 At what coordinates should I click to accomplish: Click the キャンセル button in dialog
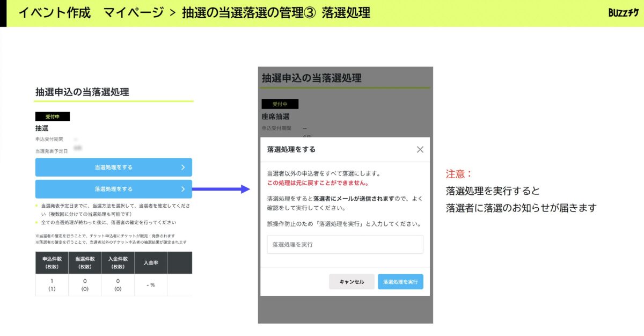pos(352,282)
